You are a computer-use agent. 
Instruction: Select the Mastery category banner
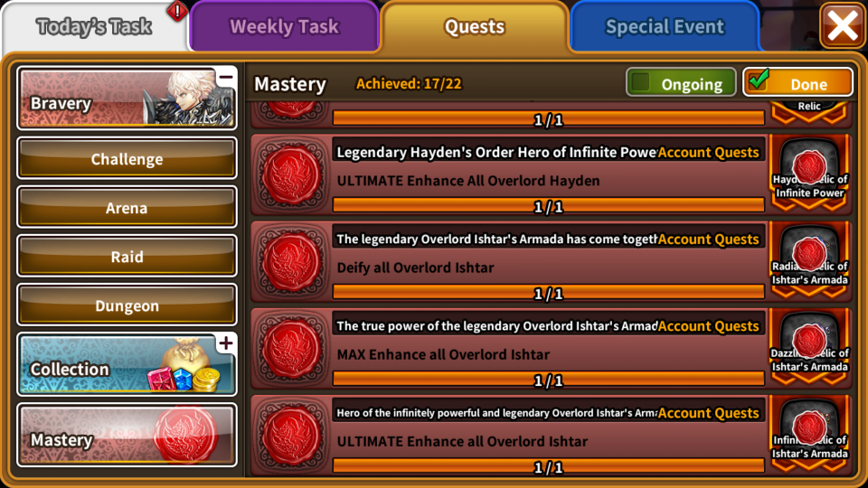click(127, 435)
